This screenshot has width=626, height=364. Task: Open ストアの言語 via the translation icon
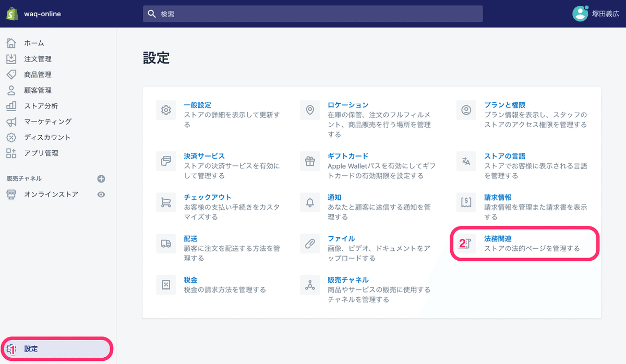coord(466,161)
